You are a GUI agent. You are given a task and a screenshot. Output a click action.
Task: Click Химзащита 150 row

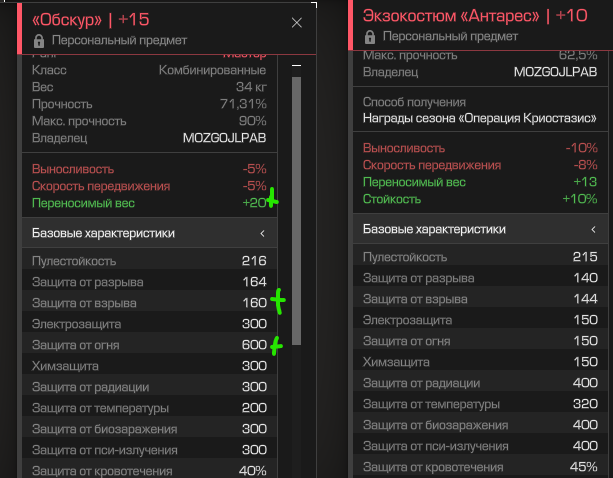coord(480,362)
